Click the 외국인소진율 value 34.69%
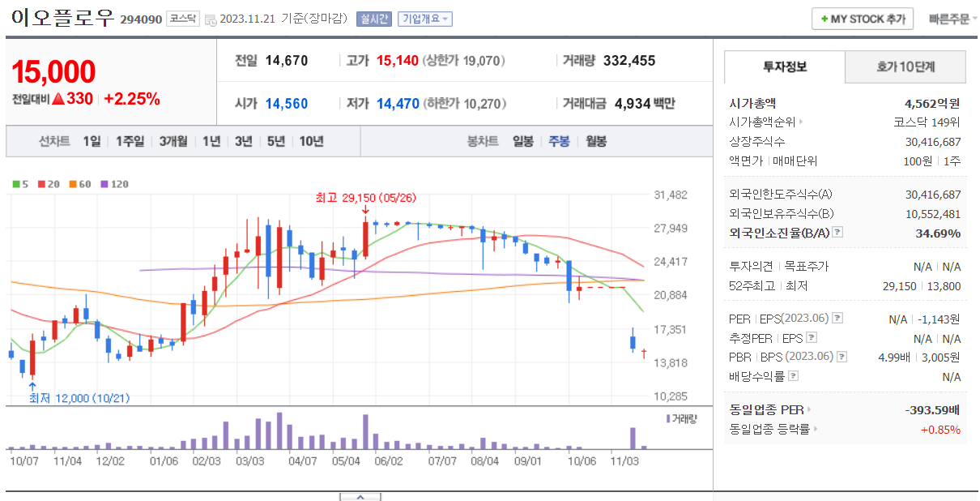 coord(939,233)
